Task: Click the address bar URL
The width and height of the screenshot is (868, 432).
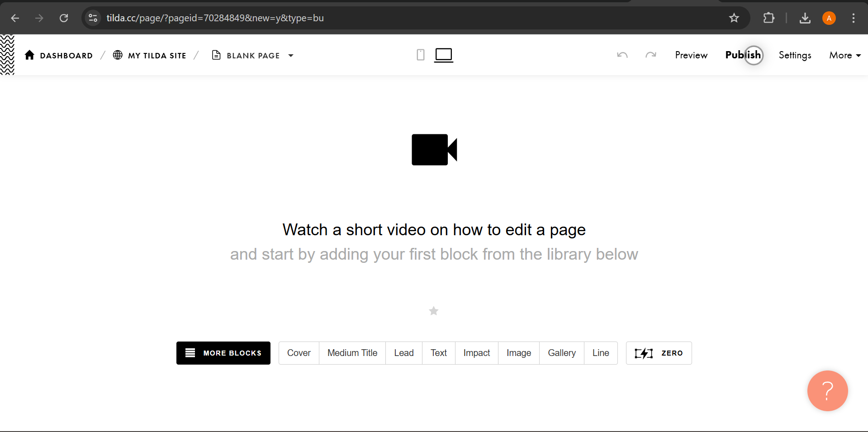Action: click(x=215, y=18)
